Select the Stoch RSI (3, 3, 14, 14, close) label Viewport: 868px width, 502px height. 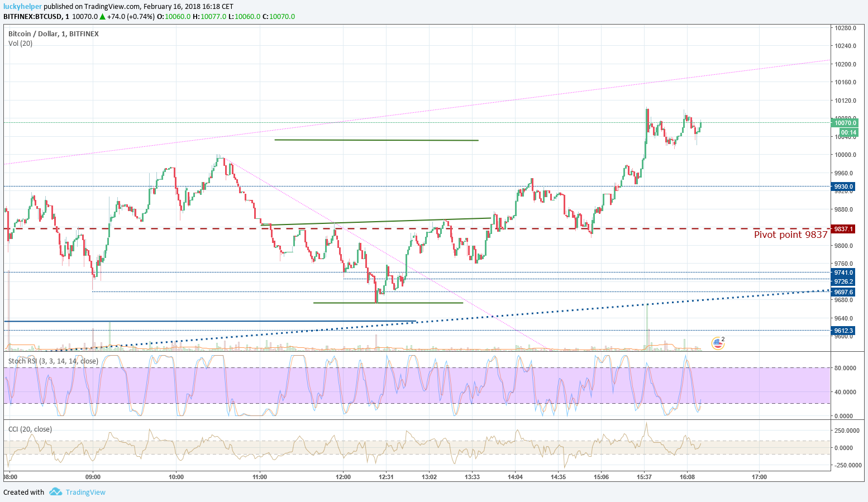click(x=54, y=361)
